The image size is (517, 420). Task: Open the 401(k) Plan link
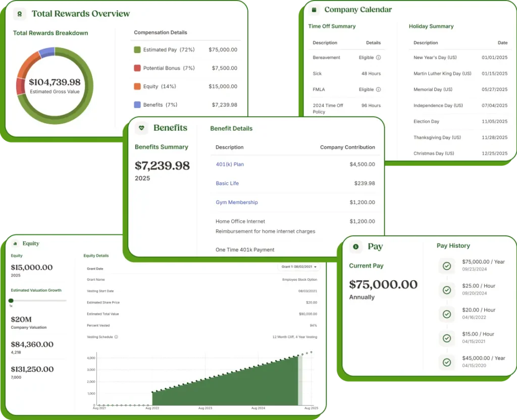pos(230,165)
